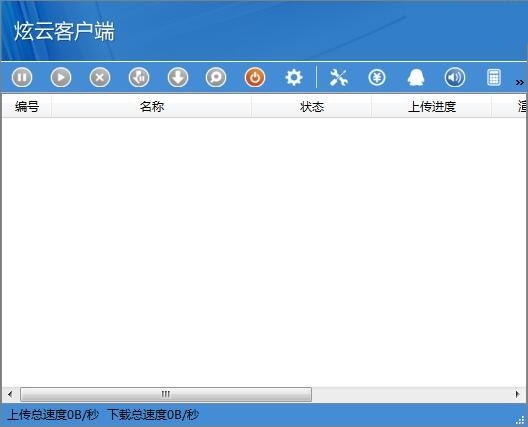
Task: Open settings with the gear icon
Action: (x=294, y=78)
